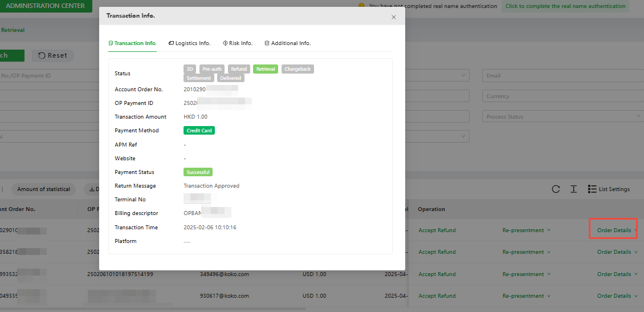Click the Currency input field
The width and height of the screenshot is (644, 312).
tap(563, 96)
